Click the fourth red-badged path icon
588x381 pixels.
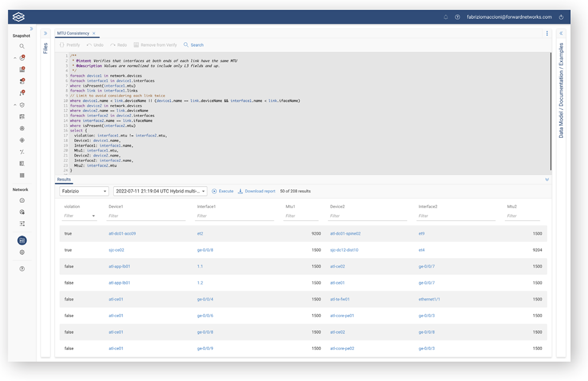coord(22,92)
